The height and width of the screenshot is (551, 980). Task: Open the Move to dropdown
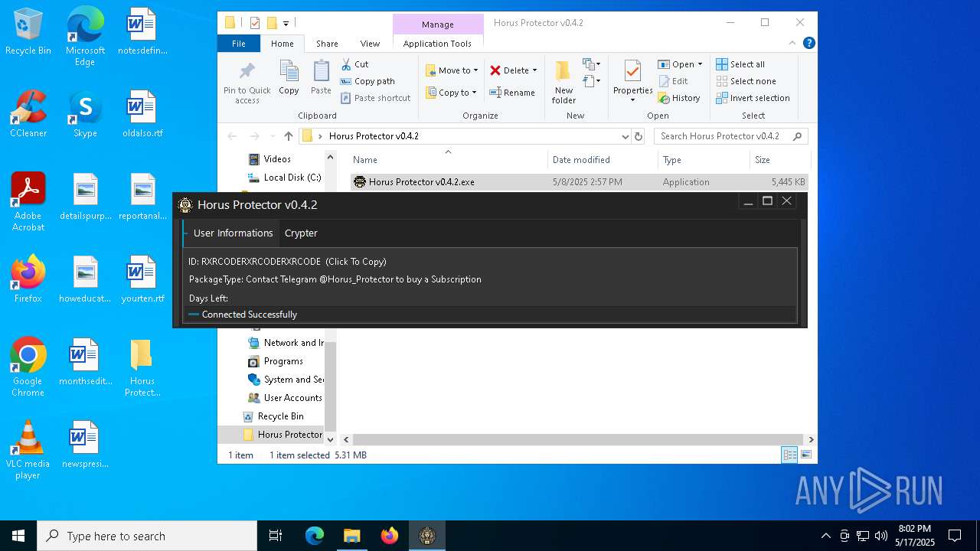(452, 70)
